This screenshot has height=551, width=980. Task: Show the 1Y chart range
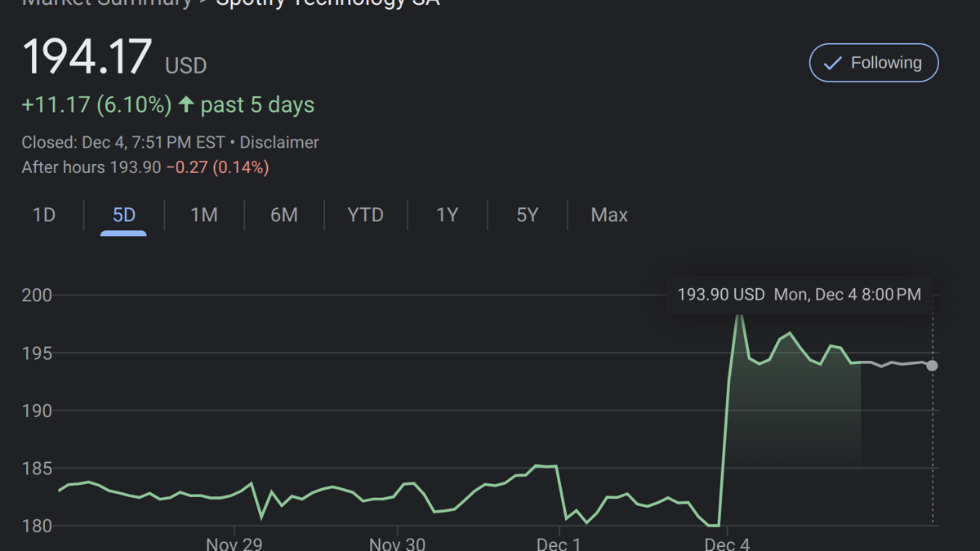click(x=447, y=216)
